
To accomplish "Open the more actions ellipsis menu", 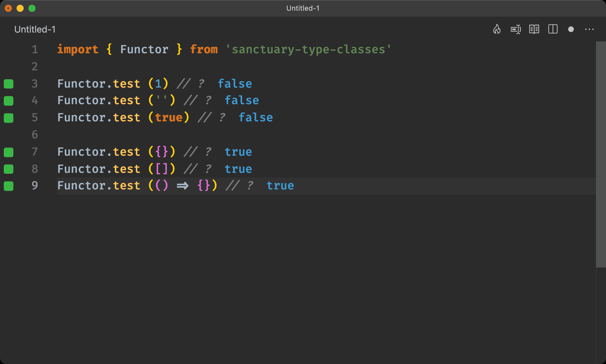I will 589,29.
